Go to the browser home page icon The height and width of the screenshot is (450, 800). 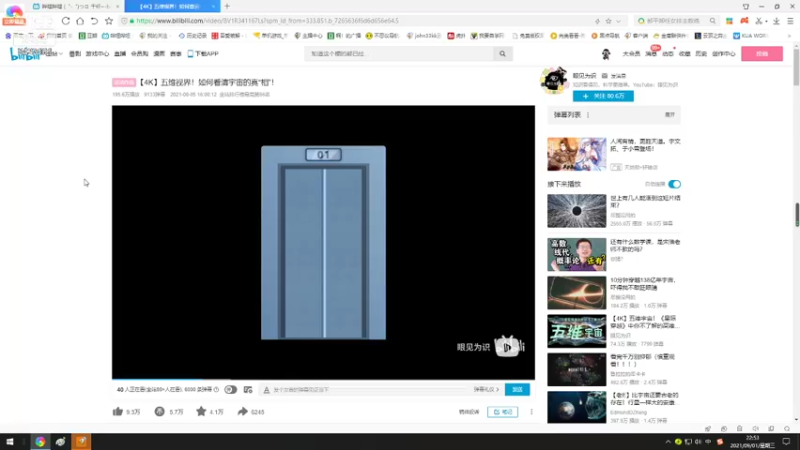click(x=80, y=21)
